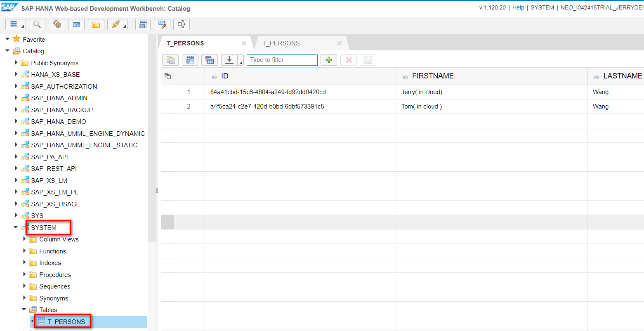Click the gears settings toolbar icon

(57, 24)
